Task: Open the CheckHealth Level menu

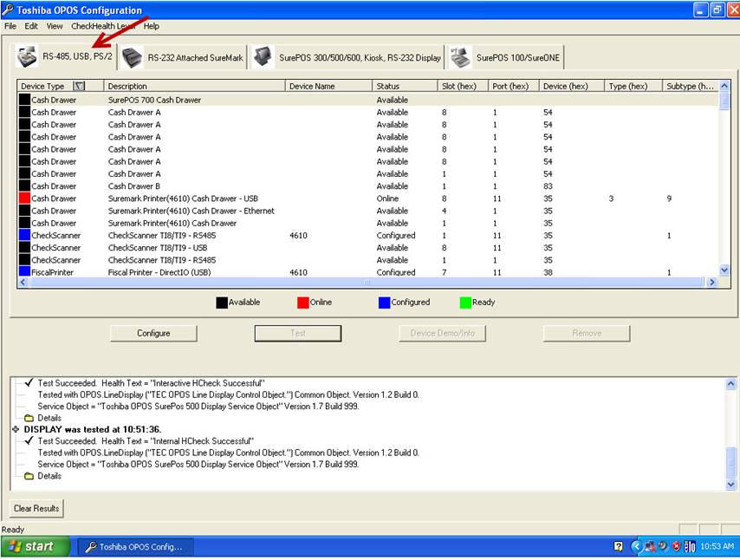Action: coord(103,27)
